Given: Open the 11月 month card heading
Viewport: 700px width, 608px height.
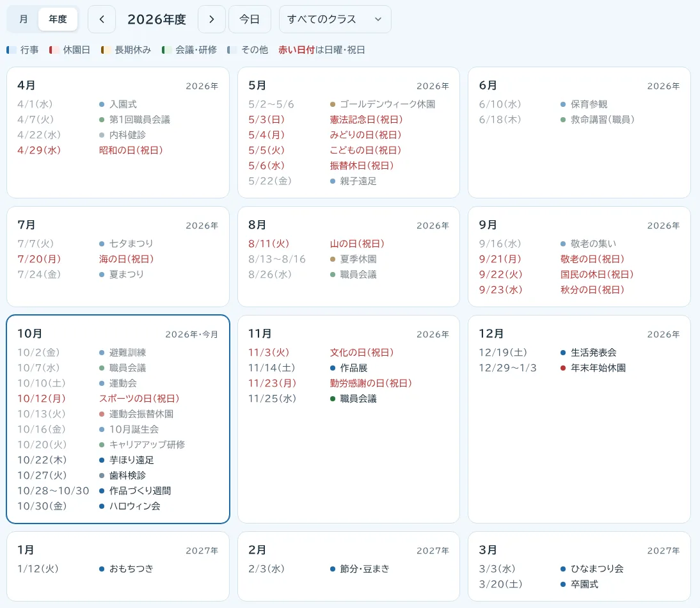Looking at the screenshot, I should [260, 334].
